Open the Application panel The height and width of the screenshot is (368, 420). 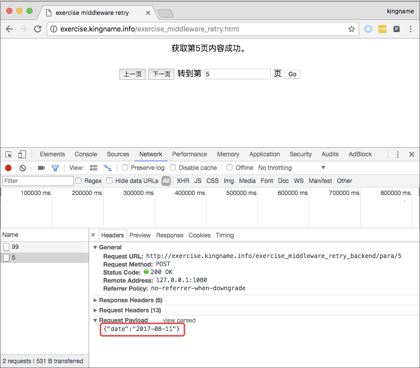coord(264,154)
